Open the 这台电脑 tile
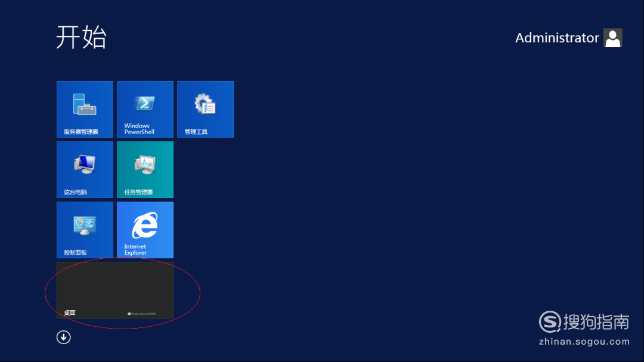The width and height of the screenshot is (644, 362). click(x=85, y=170)
